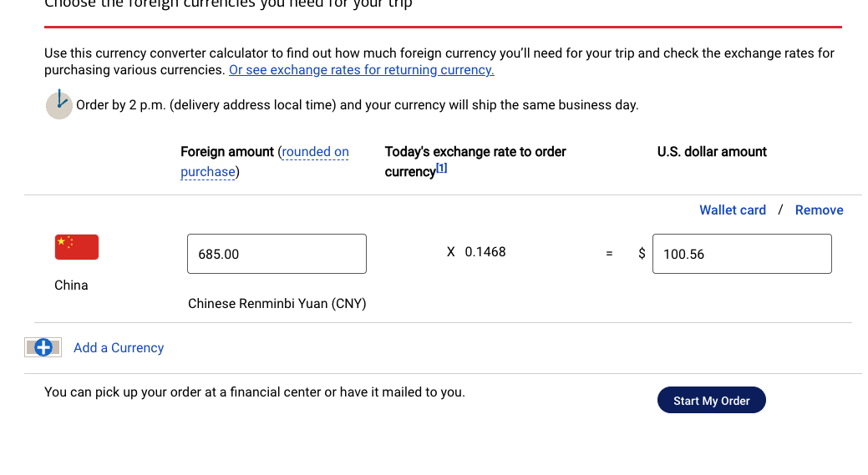
Task: Click the X multiplication symbol
Action: click(451, 252)
